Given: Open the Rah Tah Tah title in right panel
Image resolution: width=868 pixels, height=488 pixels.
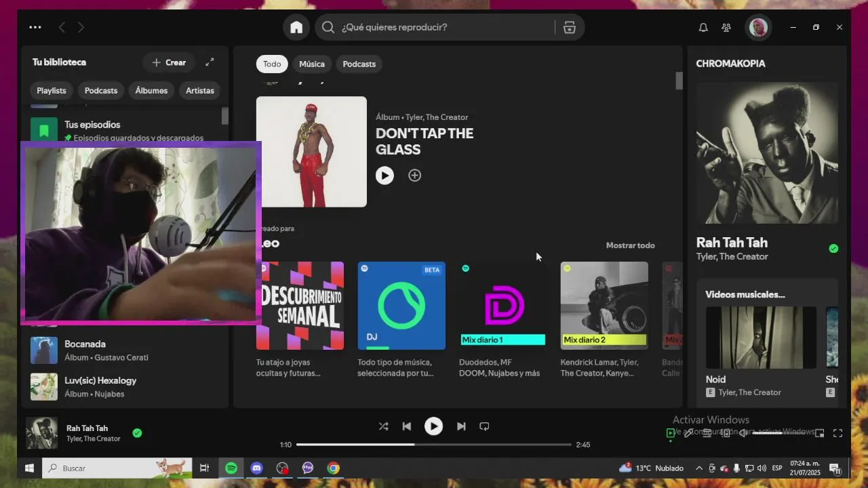Looking at the screenshot, I should (x=732, y=243).
